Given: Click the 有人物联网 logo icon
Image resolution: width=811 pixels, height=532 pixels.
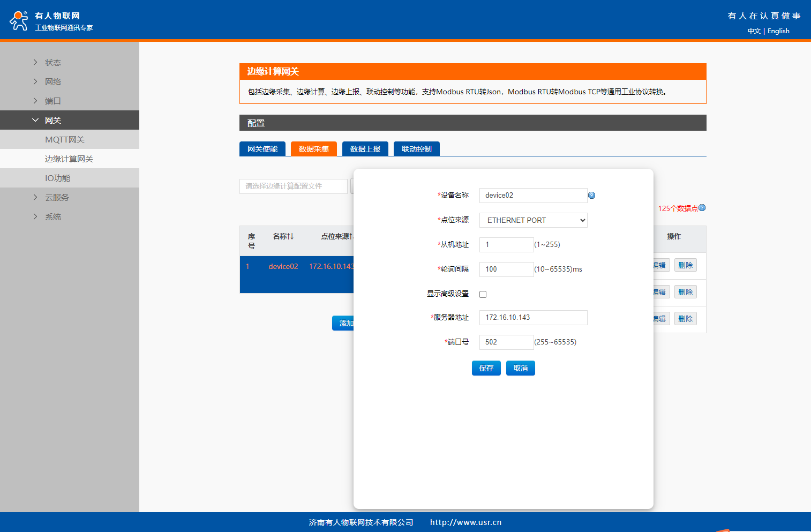Looking at the screenshot, I should [x=19, y=21].
